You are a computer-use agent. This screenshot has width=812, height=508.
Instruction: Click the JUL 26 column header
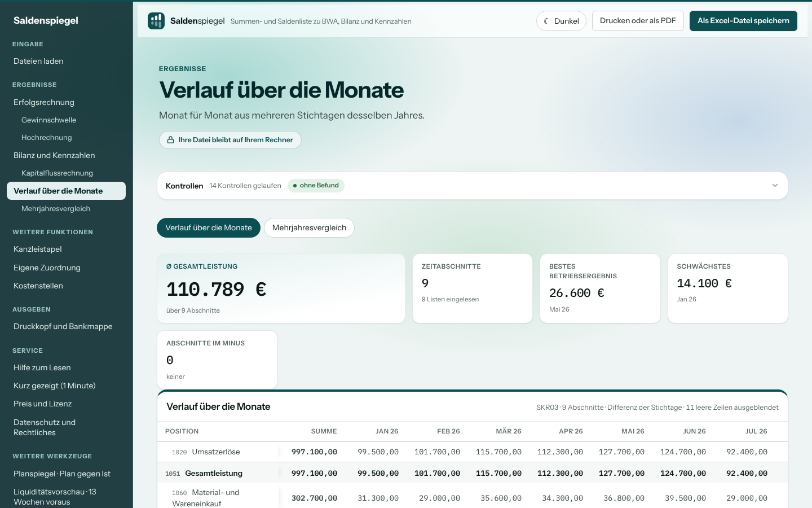point(756,431)
